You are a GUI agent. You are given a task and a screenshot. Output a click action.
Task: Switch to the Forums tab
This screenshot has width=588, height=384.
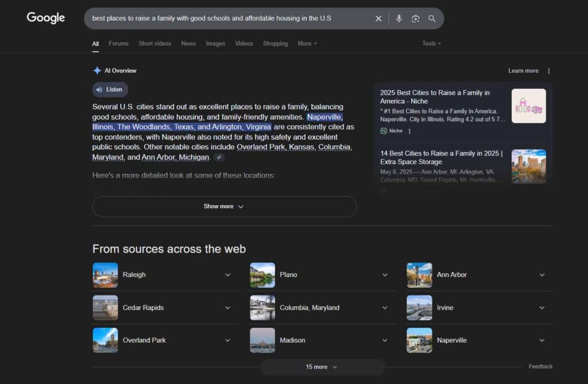pyautogui.click(x=118, y=44)
